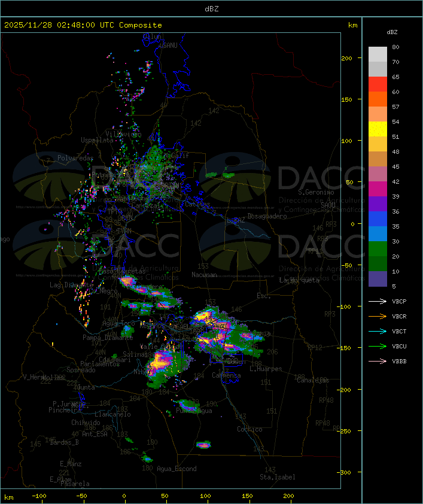
Task: Click the legend value 80
Action: (395, 47)
